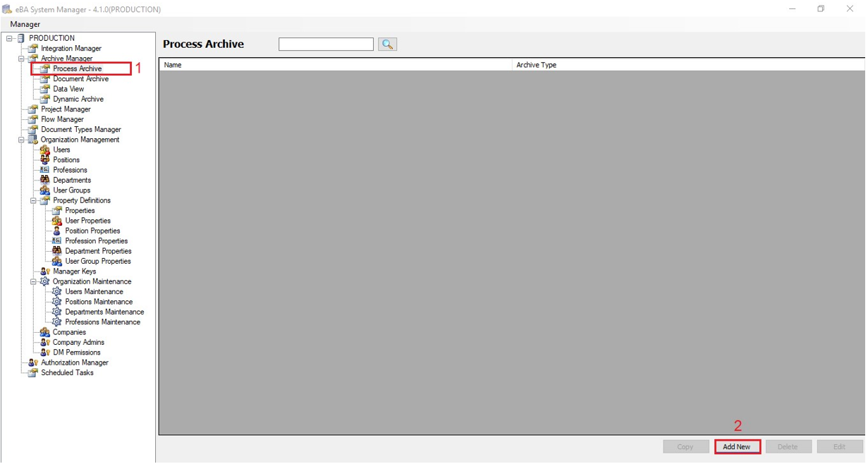Collapse the Archive Manager node

pos(21,59)
